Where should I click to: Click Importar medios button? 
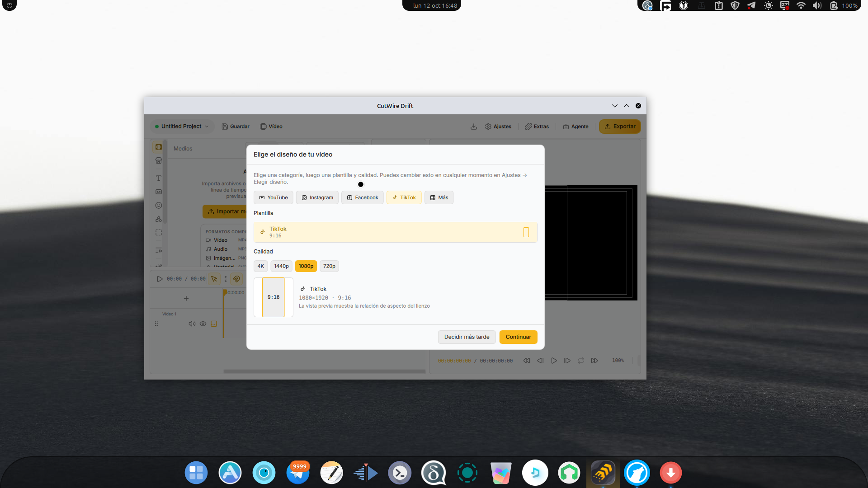[x=225, y=211]
